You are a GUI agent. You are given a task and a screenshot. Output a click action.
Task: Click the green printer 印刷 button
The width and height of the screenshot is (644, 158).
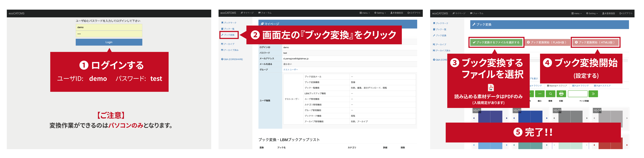coord(561,94)
